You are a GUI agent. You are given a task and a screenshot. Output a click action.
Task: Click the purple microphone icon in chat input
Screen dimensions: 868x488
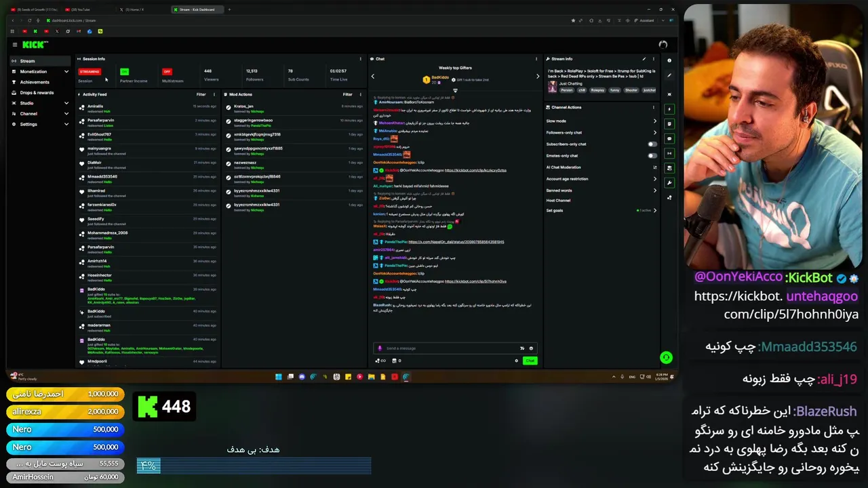pos(380,348)
